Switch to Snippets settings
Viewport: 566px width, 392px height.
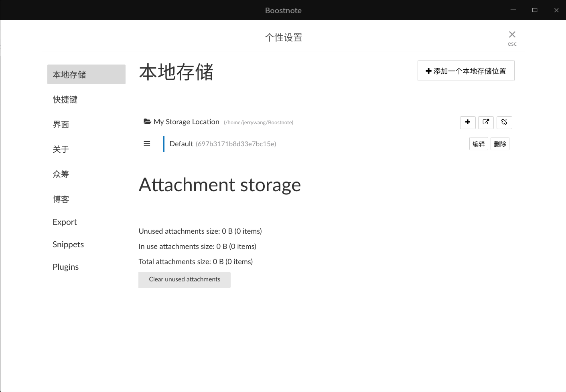(x=68, y=244)
